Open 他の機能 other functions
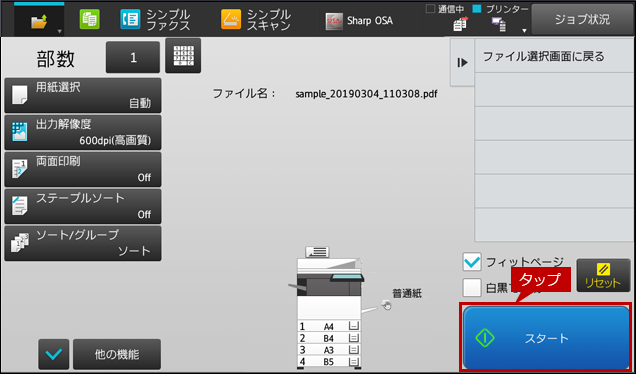 pos(117,354)
